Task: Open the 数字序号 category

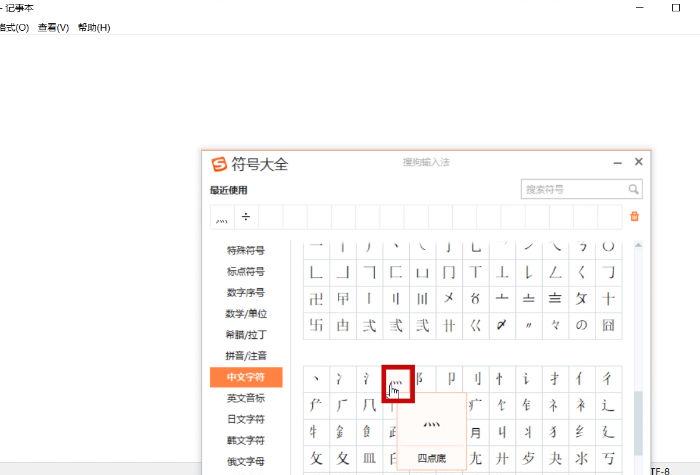Action: [246, 292]
